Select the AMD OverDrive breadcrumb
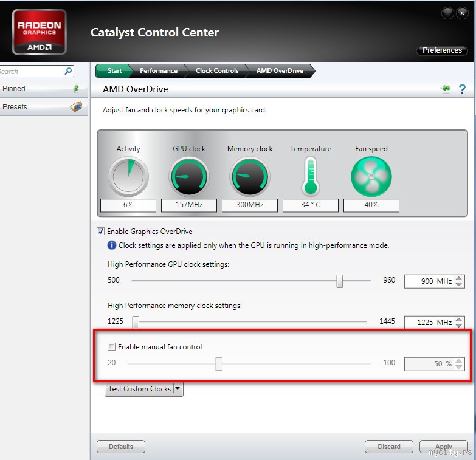The height and width of the screenshot is (460, 476). 280,70
